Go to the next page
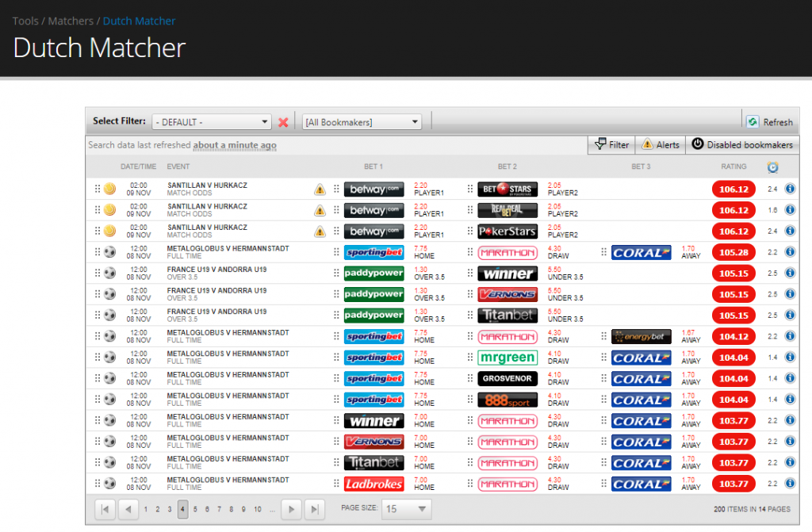This screenshot has width=812, height=532. [x=292, y=509]
